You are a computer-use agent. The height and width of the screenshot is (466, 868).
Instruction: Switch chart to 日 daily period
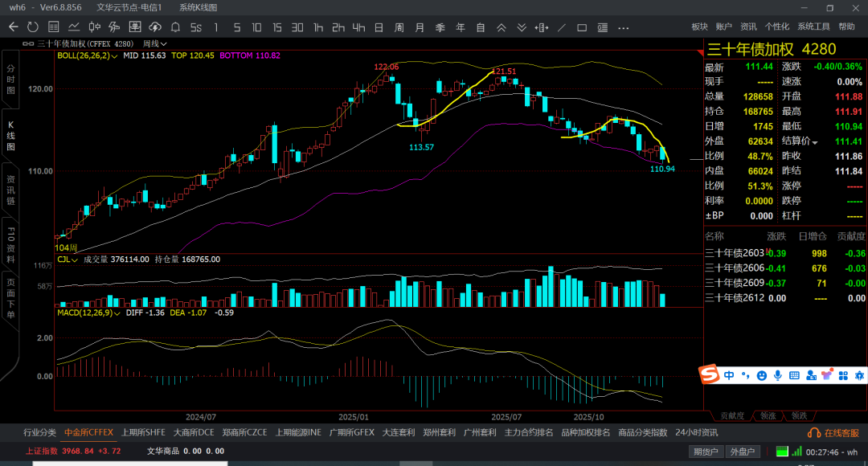click(x=379, y=27)
